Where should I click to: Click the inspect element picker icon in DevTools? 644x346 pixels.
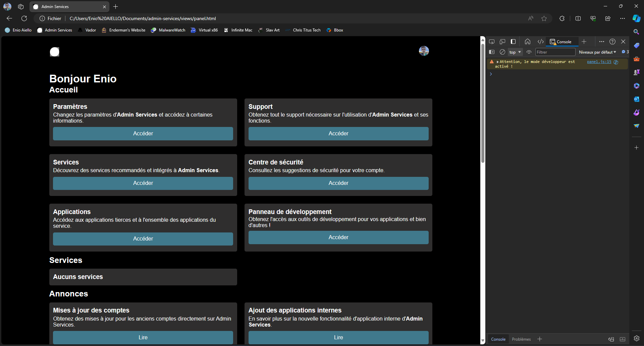pyautogui.click(x=492, y=42)
